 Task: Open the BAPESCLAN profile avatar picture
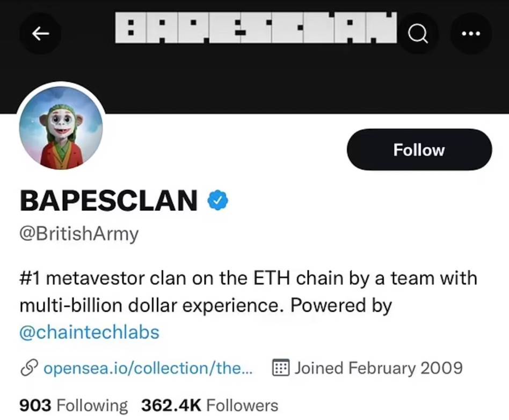coord(61,128)
